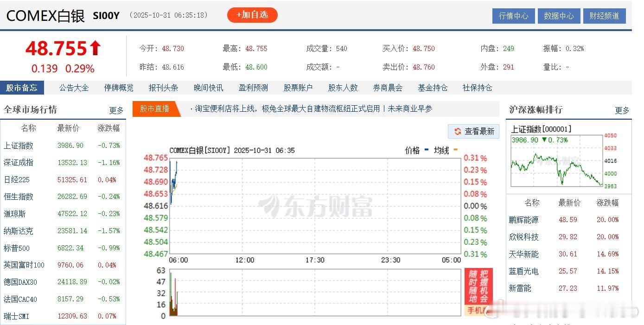
Task: Click the 内盘 value 249
Action: coord(509,49)
